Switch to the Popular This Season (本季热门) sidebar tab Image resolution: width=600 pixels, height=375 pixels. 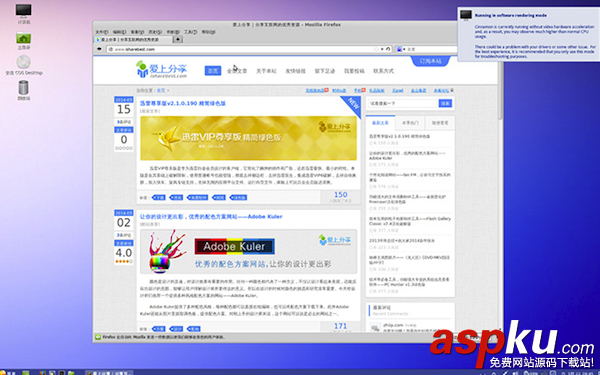(x=410, y=123)
